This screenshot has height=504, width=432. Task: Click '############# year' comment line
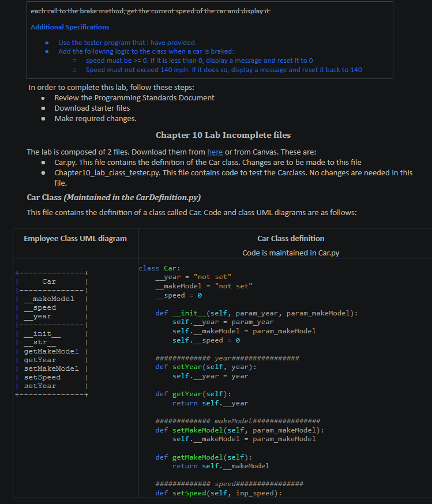[x=227, y=358]
